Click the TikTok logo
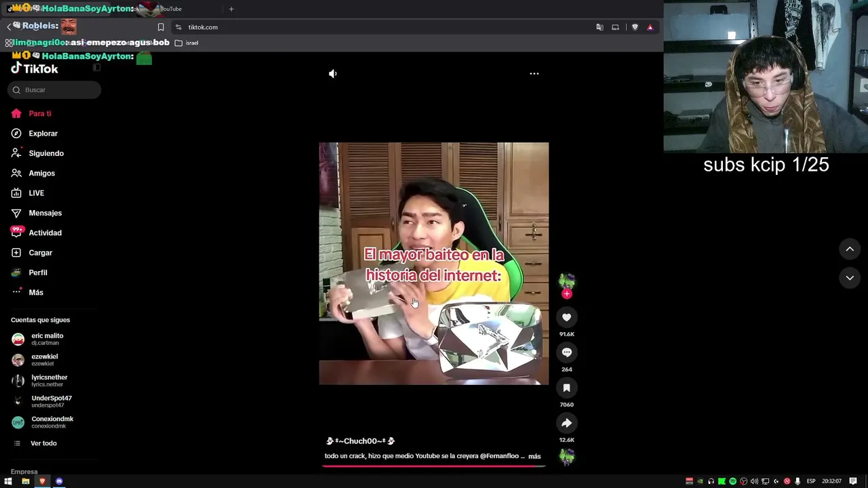Image resolution: width=868 pixels, height=488 pixels. click(35, 68)
